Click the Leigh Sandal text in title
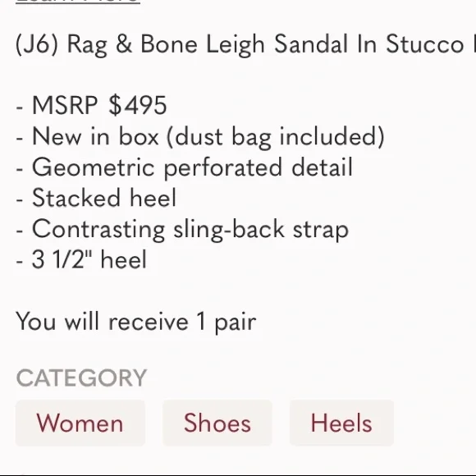 277,44
